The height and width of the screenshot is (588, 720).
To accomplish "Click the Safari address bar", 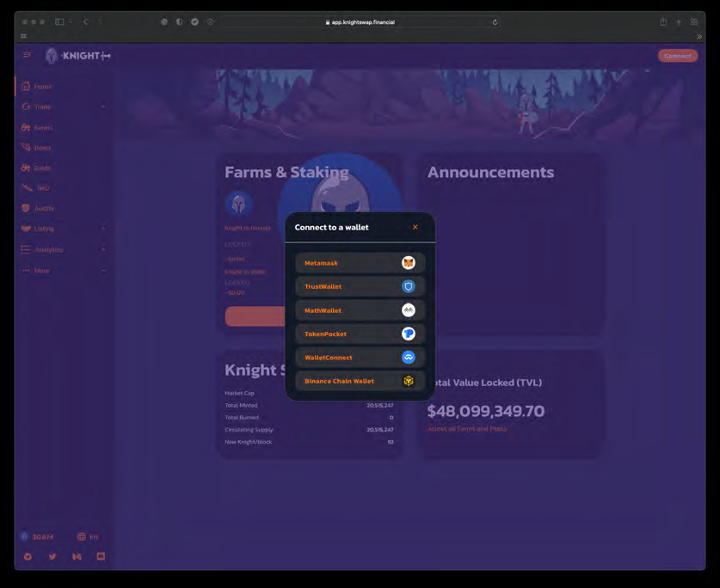I will click(x=360, y=22).
